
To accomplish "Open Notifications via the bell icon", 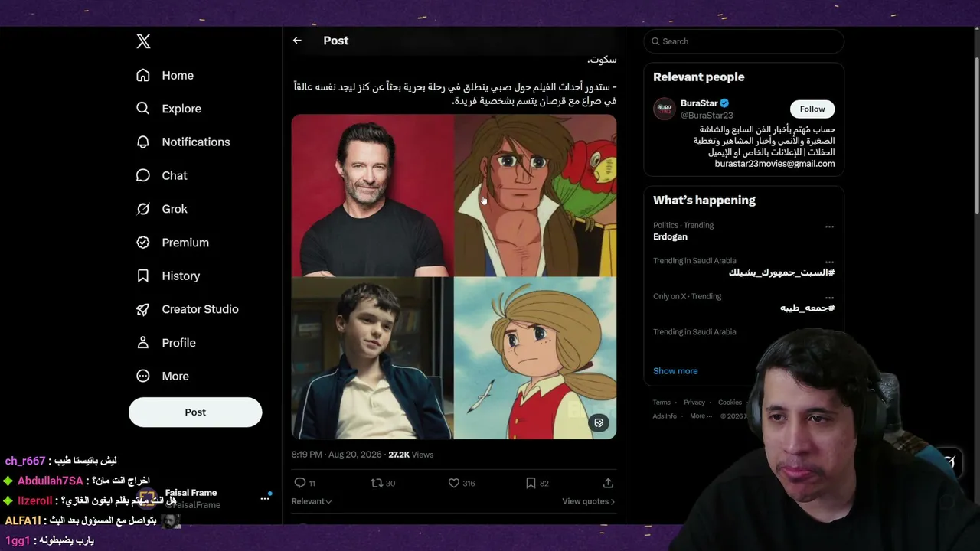I will (x=143, y=142).
